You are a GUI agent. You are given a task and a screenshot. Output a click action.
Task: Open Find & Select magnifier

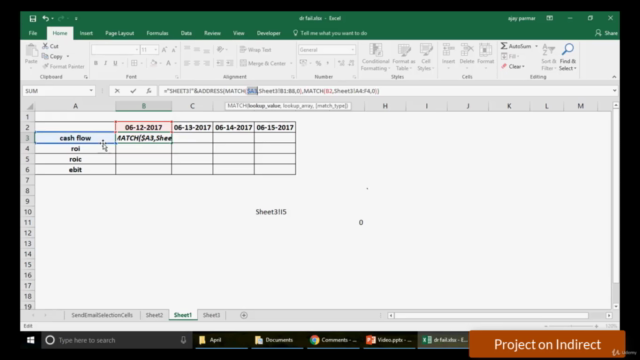[x=568, y=57]
